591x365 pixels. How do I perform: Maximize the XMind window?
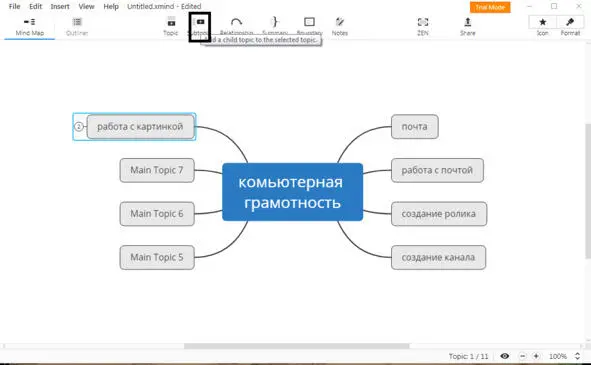coord(554,6)
